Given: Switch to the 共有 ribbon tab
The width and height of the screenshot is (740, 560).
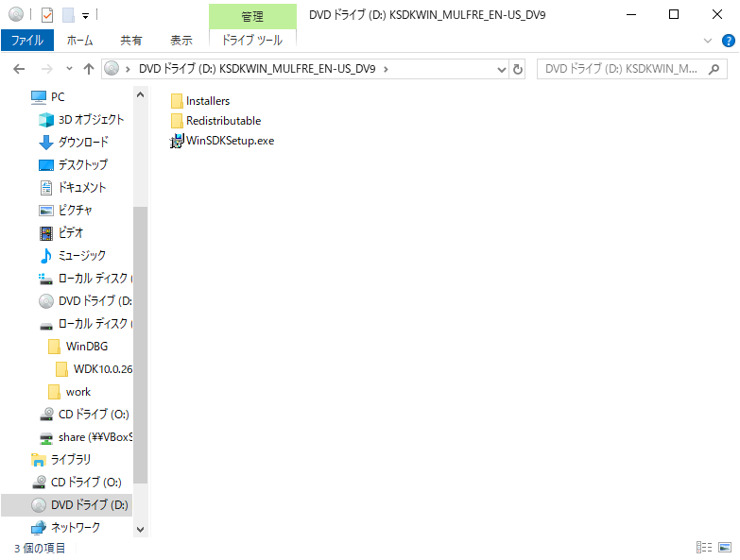Looking at the screenshot, I should pos(130,40).
